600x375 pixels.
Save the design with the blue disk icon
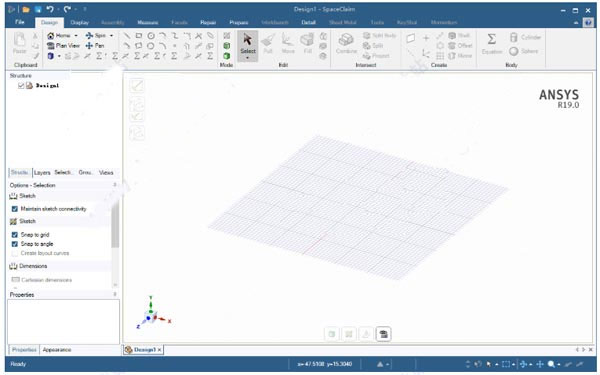38,10
